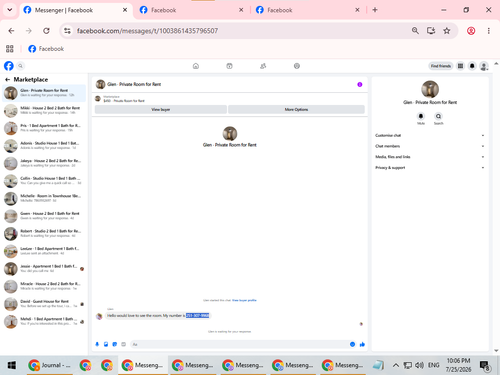Open the Collin - Studio House conversation

pos(44,181)
